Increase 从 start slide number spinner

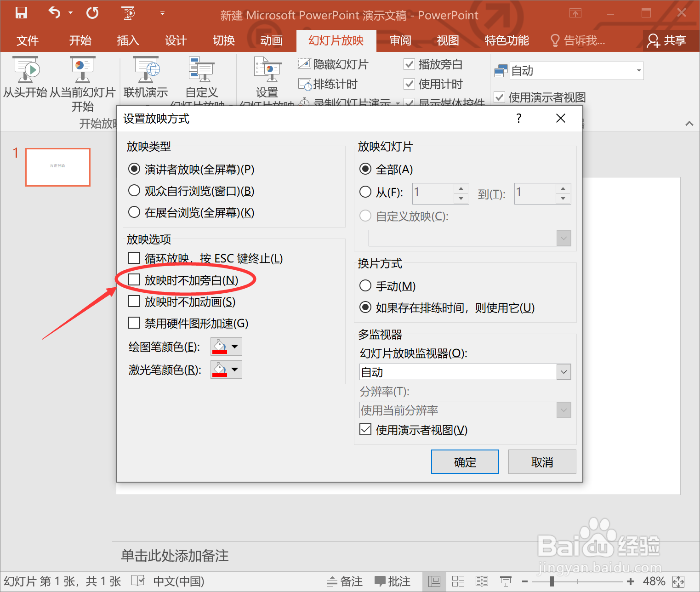pos(461,188)
